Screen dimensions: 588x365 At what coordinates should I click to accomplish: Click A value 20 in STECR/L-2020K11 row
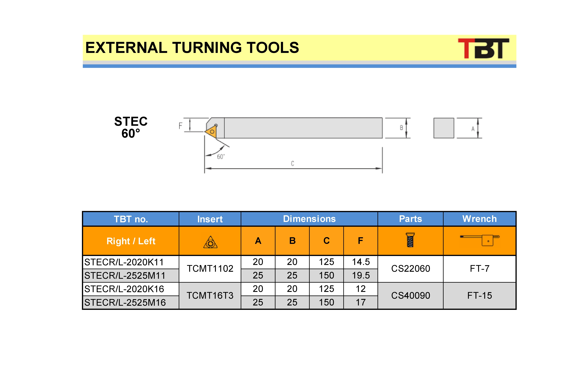tap(258, 262)
